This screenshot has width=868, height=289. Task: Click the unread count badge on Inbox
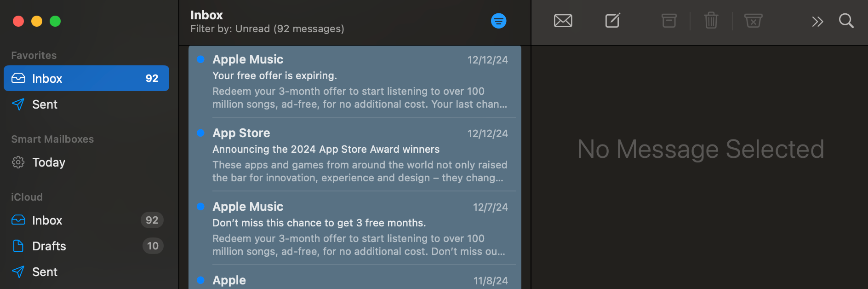151,78
